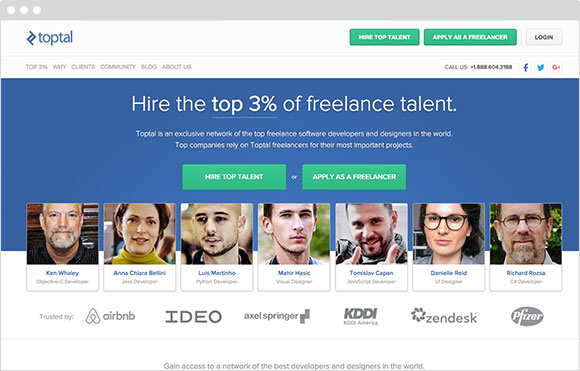Open the TOP 3% menu item
The image size is (580, 371).
pos(36,67)
